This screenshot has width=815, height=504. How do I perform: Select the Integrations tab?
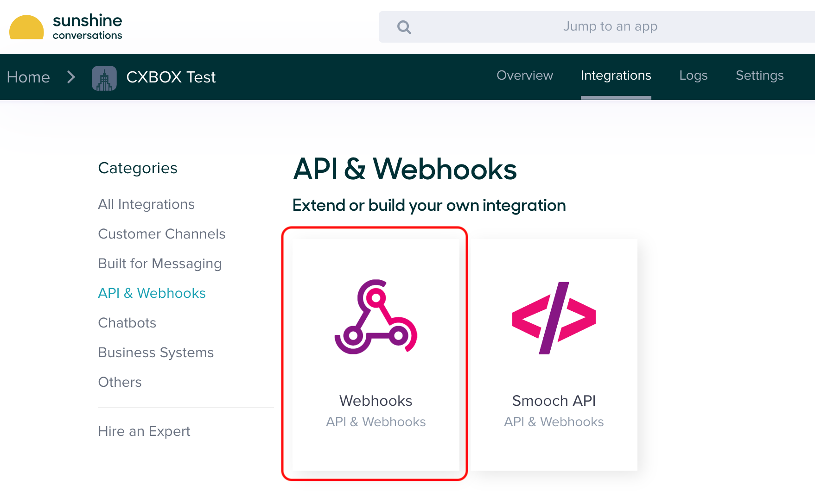point(616,76)
